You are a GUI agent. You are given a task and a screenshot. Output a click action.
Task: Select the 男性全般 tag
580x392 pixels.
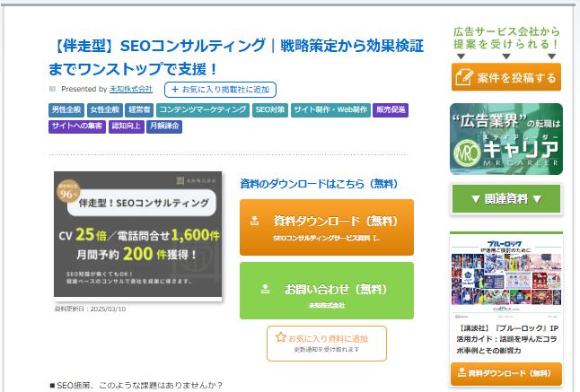click(66, 109)
